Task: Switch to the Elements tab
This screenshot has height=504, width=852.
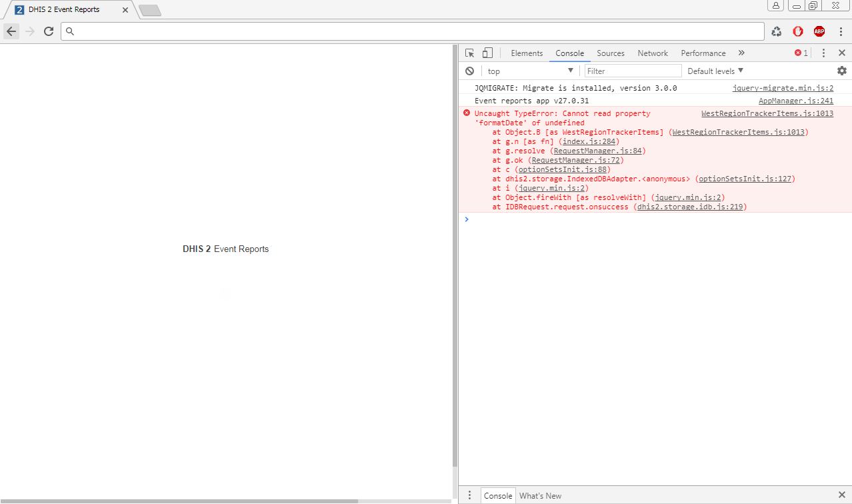Action: click(527, 53)
